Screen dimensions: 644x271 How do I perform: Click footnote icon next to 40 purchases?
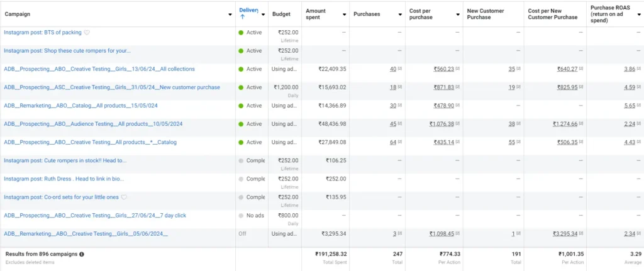click(x=401, y=69)
